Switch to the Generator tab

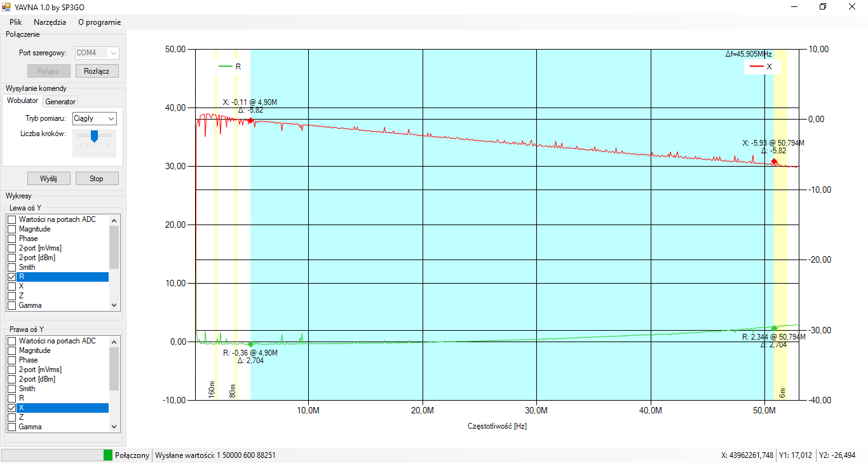click(x=60, y=102)
